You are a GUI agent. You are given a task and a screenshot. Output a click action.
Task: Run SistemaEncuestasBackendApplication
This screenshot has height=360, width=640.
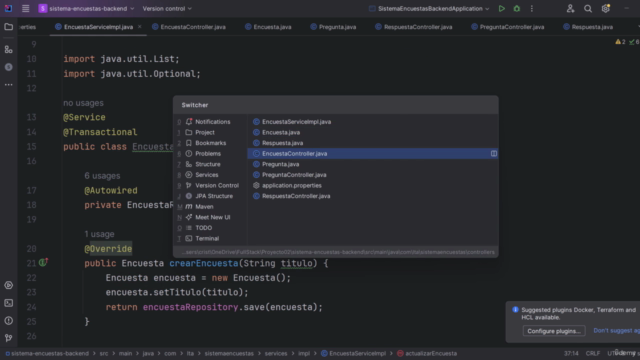pyautogui.click(x=502, y=9)
